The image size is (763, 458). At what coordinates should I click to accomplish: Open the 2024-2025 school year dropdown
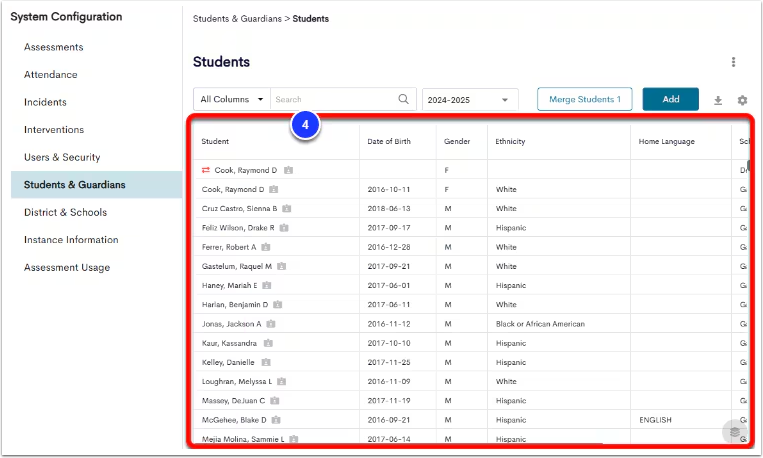[x=470, y=100]
